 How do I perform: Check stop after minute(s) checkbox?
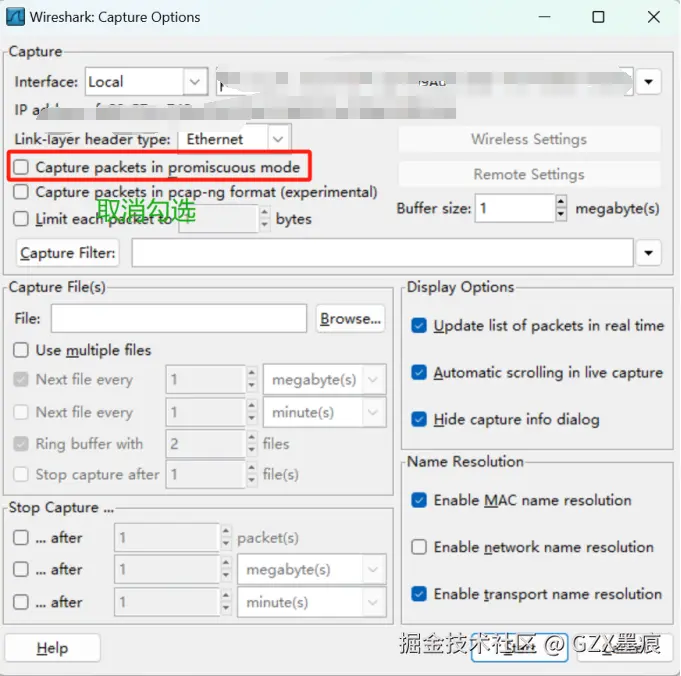pyautogui.click(x=21, y=602)
